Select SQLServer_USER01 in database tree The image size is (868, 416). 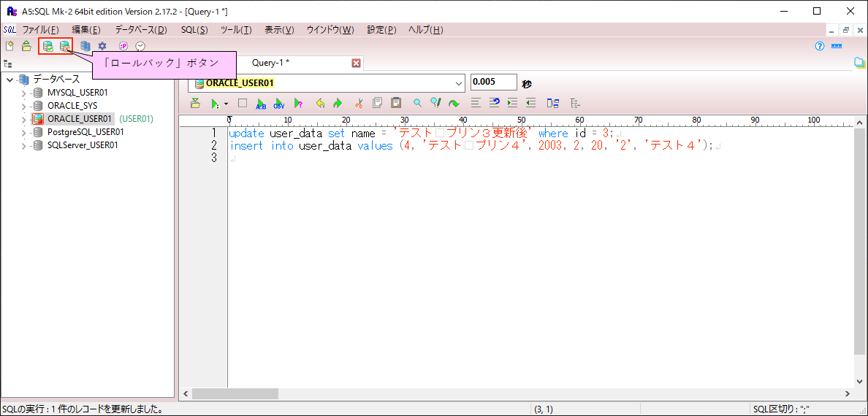click(83, 145)
